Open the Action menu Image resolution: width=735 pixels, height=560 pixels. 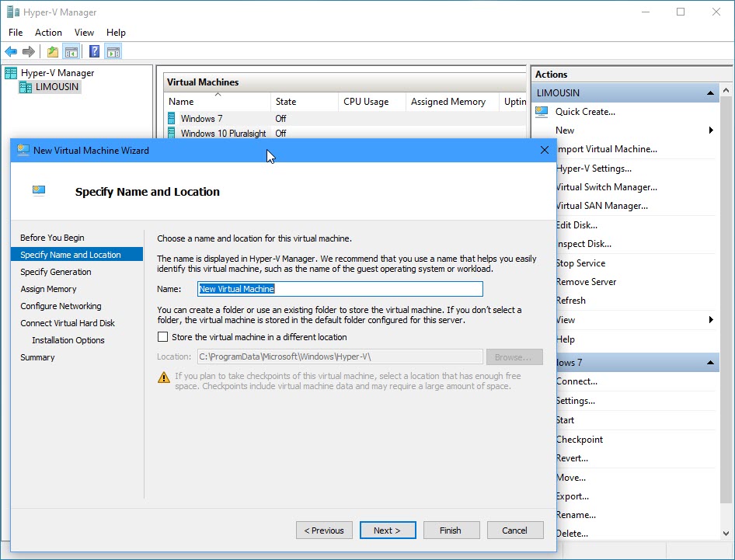click(x=48, y=33)
